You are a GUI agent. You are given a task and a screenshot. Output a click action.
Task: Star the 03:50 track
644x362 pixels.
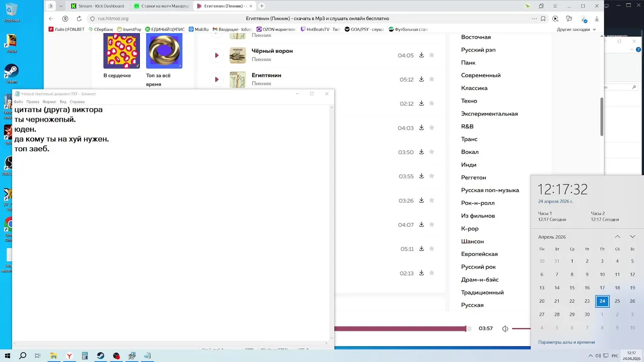pyautogui.click(x=432, y=152)
